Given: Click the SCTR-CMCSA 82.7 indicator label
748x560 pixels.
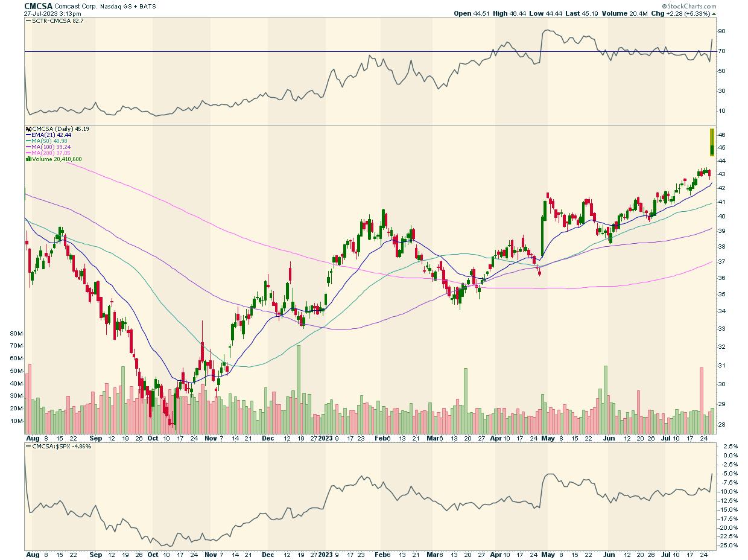Looking at the screenshot, I should pos(54,21).
